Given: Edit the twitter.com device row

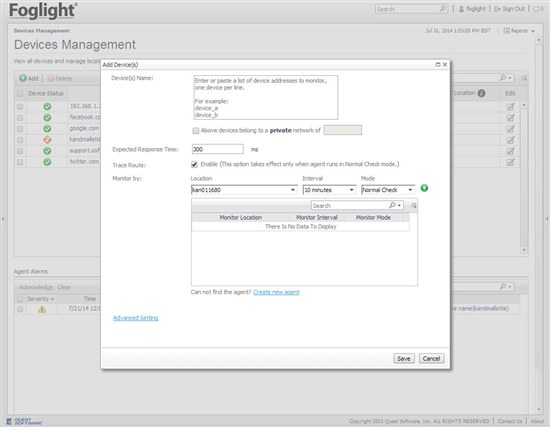Looking at the screenshot, I should pyautogui.click(x=510, y=162).
